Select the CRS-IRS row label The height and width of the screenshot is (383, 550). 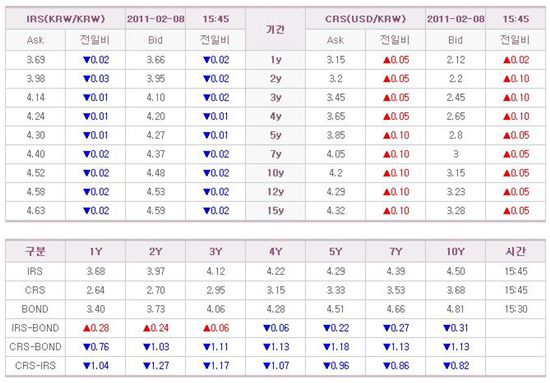(35, 366)
